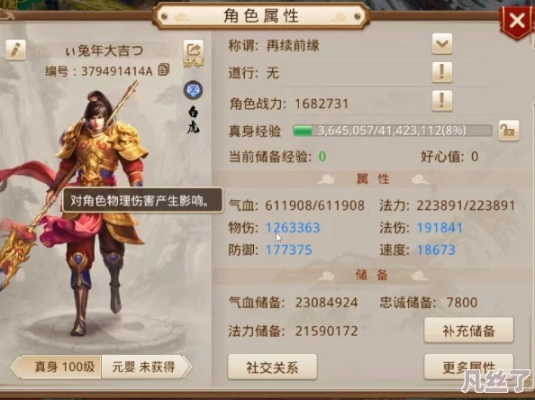Switch to the 元婴 未获得 tab
Screen dimensions: 535x400
pos(145,367)
